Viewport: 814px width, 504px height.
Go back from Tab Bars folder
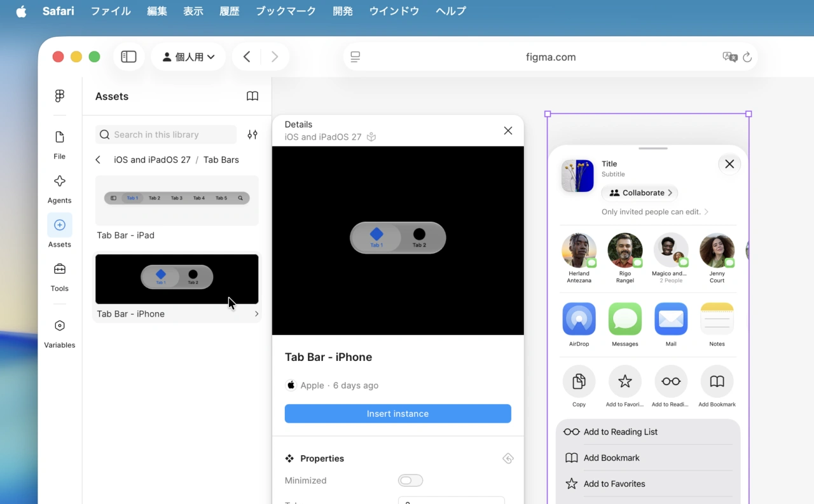pyautogui.click(x=98, y=160)
